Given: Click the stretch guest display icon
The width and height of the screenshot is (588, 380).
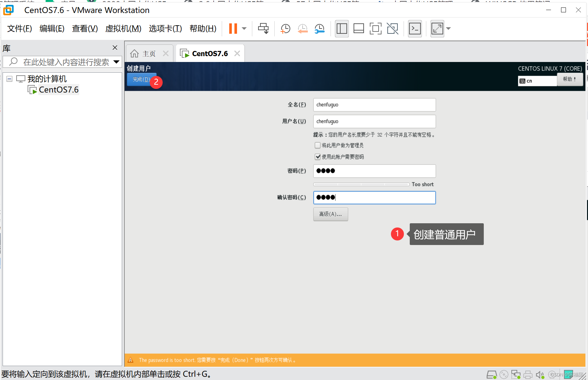Looking at the screenshot, I should 437,29.
